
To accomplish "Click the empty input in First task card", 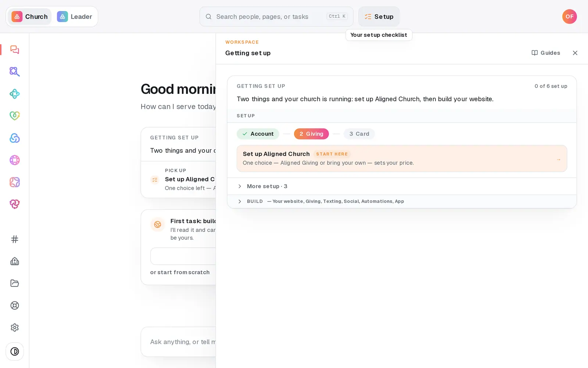I will [183, 256].
